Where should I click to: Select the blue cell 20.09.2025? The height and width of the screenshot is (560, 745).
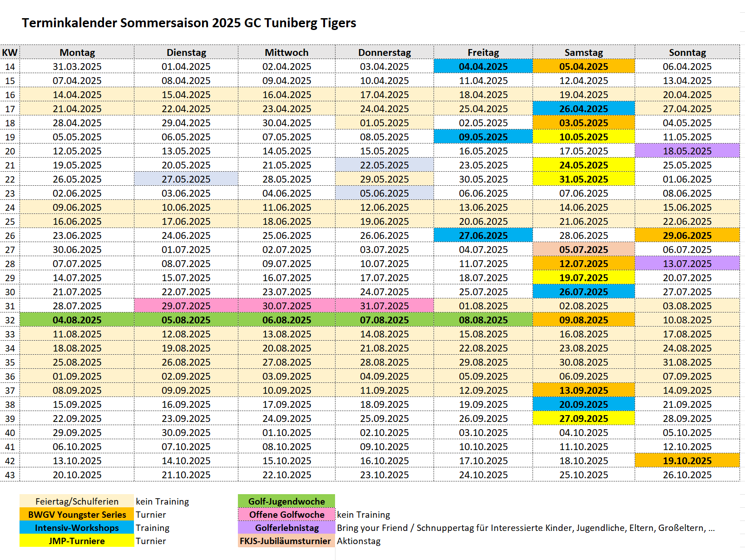(583, 404)
